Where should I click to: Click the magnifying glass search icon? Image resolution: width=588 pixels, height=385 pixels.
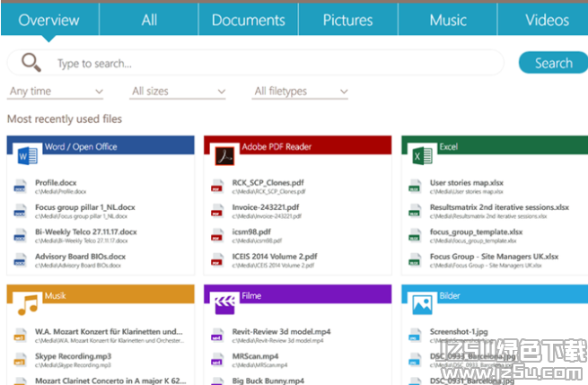[31, 62]
